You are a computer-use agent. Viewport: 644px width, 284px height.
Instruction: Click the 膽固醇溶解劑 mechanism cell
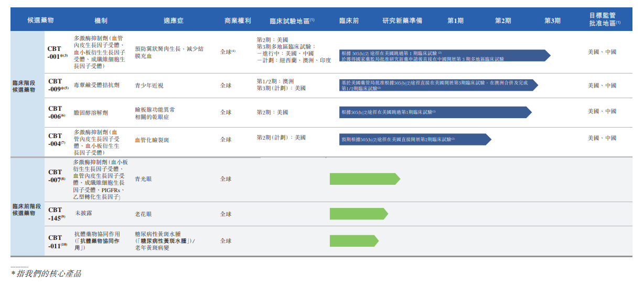click(x=91, y=112)
